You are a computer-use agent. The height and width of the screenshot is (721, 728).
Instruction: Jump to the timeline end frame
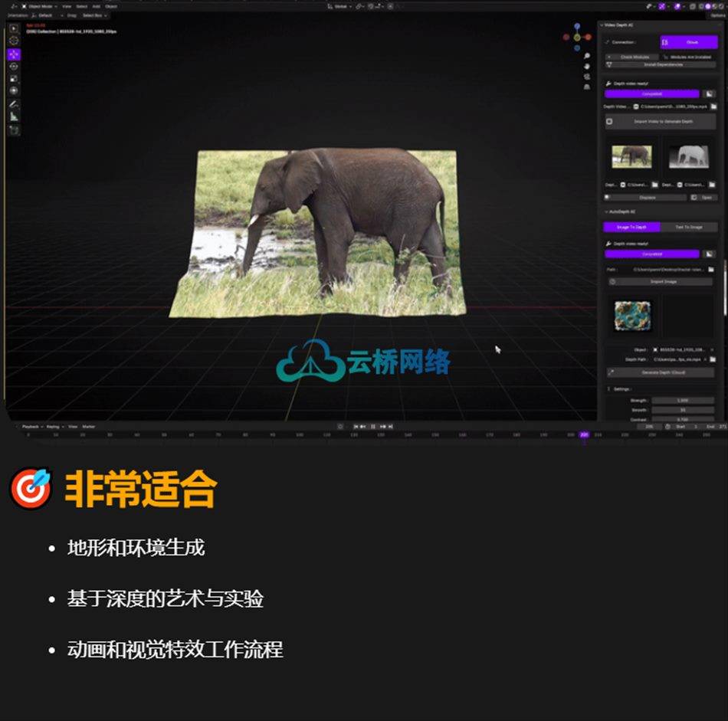391,427
